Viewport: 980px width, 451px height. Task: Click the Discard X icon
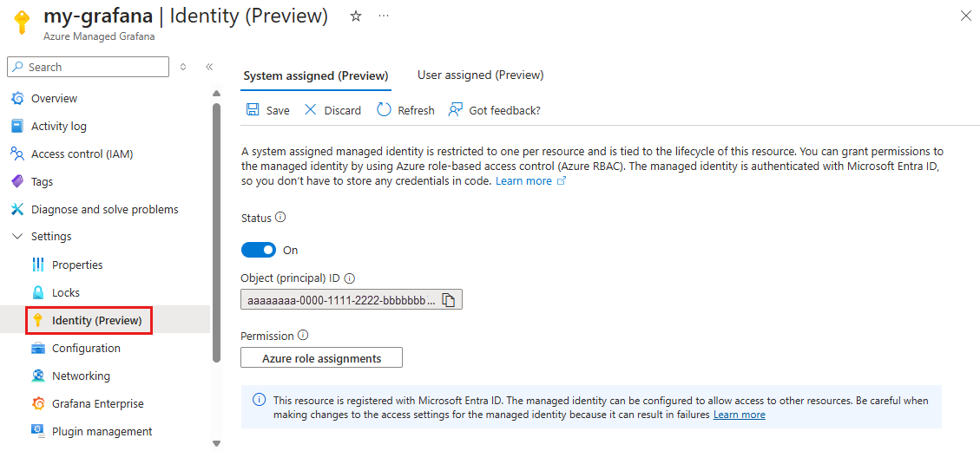pos(310,110)
